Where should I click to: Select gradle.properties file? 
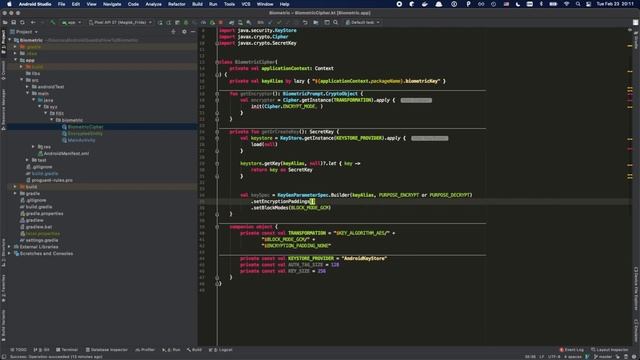44,213
